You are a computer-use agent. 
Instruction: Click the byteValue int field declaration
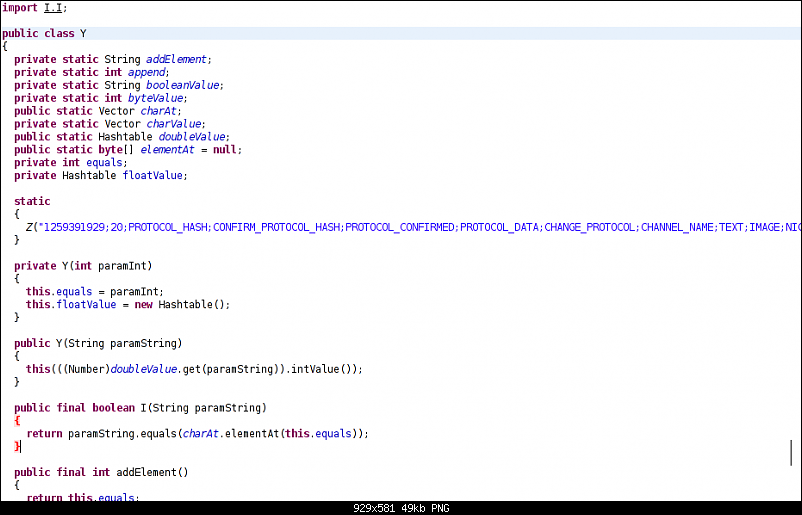101,98
